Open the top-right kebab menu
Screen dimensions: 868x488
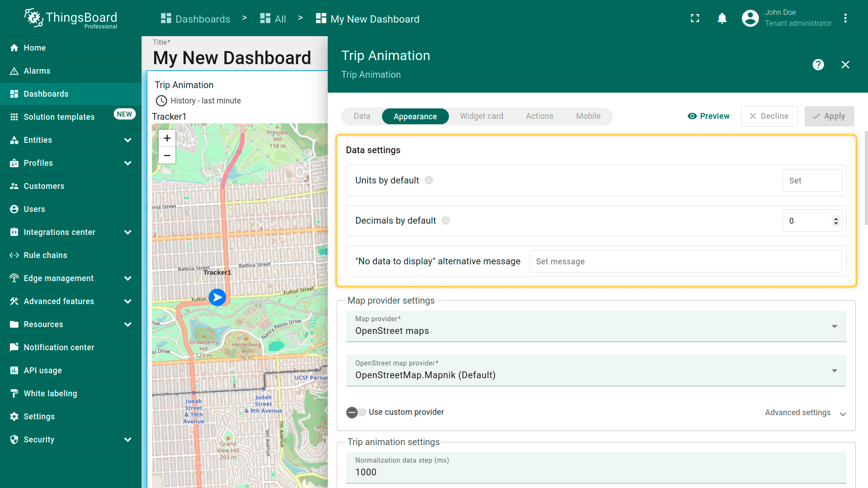tap(845, 18)
